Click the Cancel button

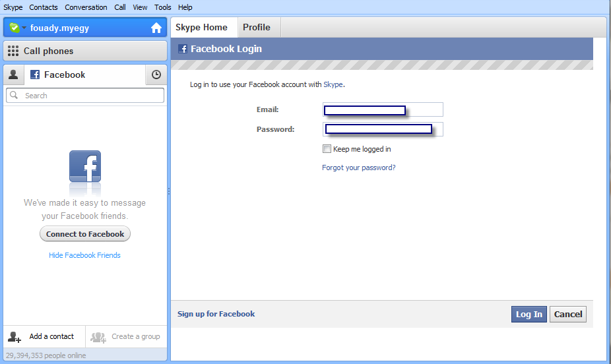[567, 314]
